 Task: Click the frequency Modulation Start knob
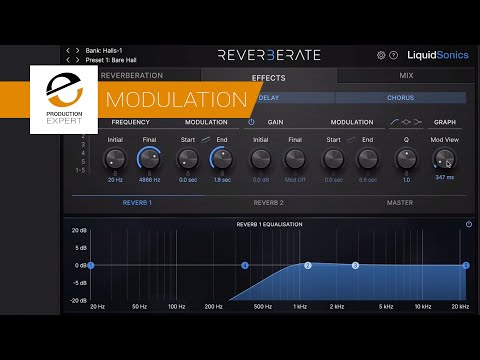188,159
